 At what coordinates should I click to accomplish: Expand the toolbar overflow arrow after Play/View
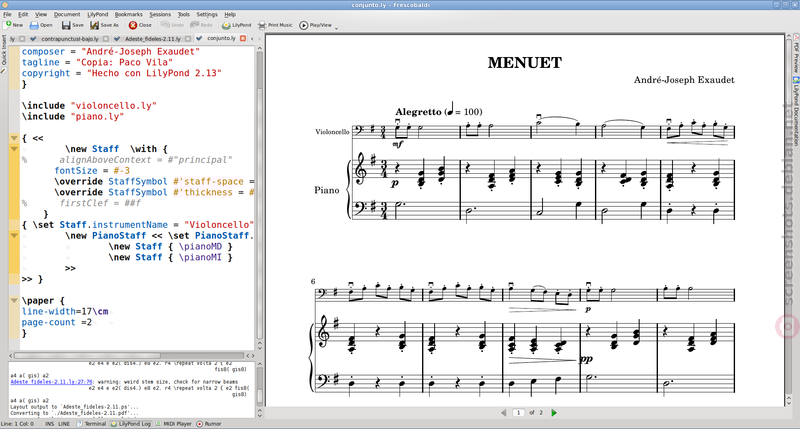click(x=336, y=27)
